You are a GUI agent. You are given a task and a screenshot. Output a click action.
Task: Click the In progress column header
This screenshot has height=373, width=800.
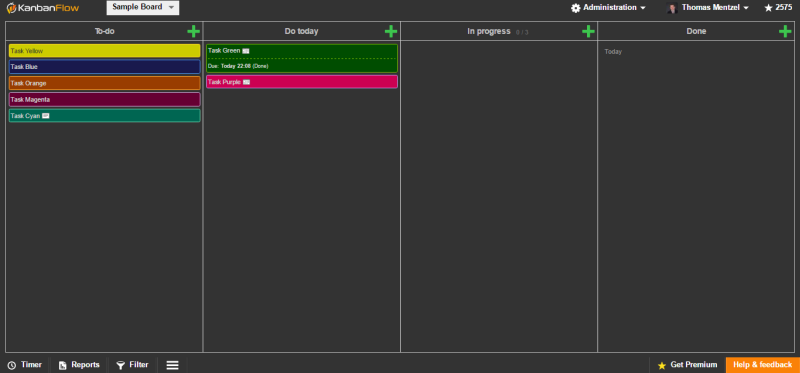489,31
